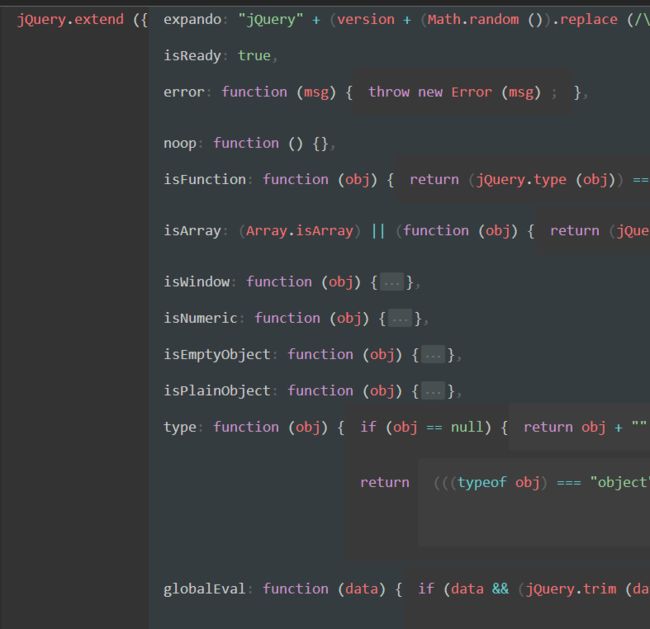Click 'version' identifier in expando line
This screenshot has width=650, height=629.
point(366,19)
